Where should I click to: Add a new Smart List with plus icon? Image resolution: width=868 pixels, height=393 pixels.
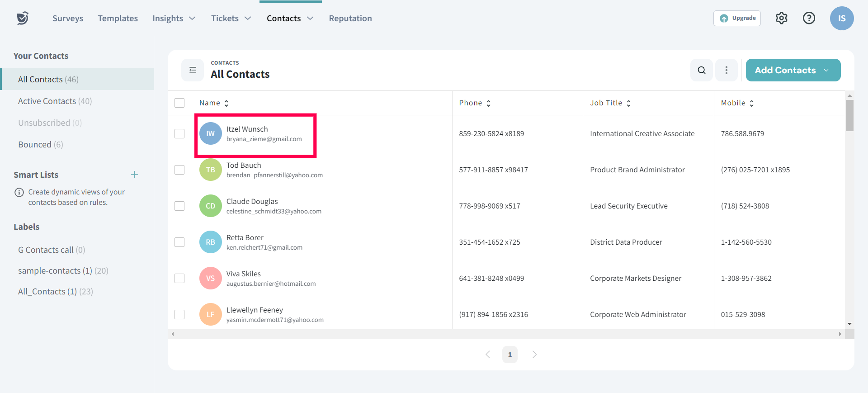click(134, 175)
